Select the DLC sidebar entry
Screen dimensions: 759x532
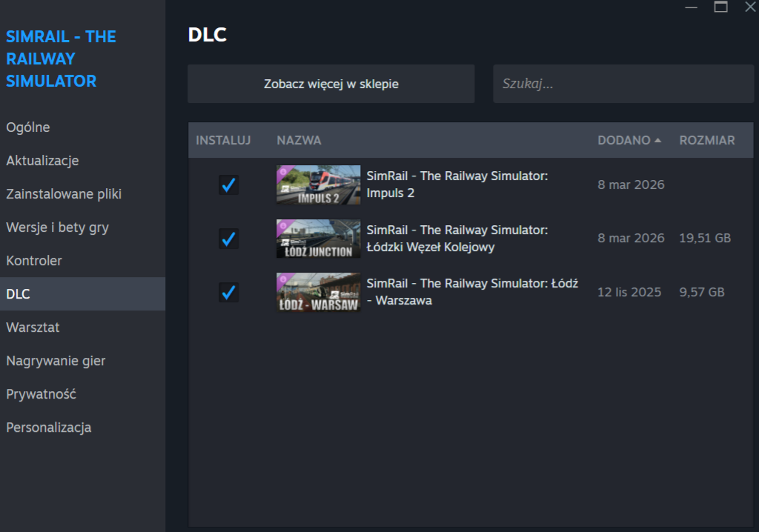coord(82,294)
